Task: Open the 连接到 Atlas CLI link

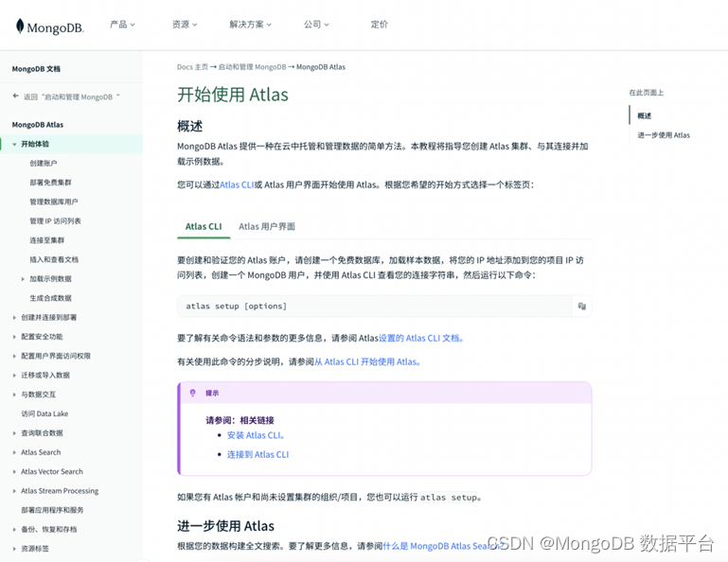Action: coord(257,454)
